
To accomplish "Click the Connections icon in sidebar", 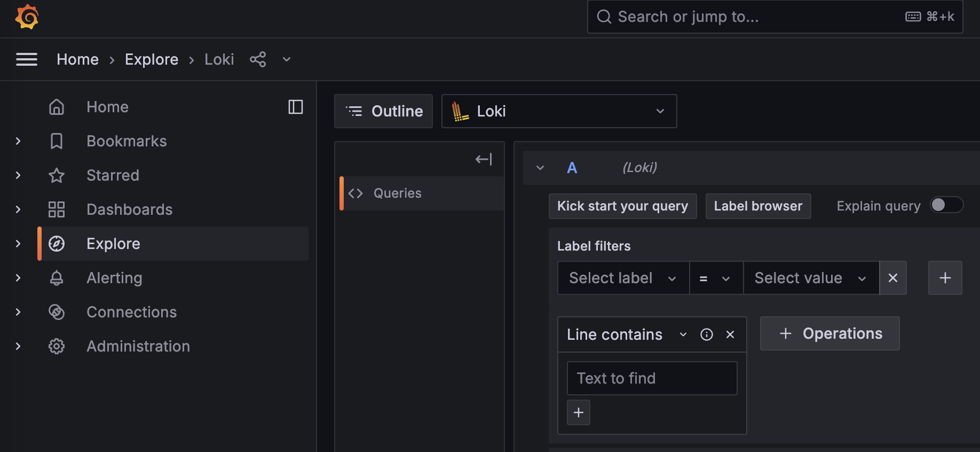I will point(57,312).
